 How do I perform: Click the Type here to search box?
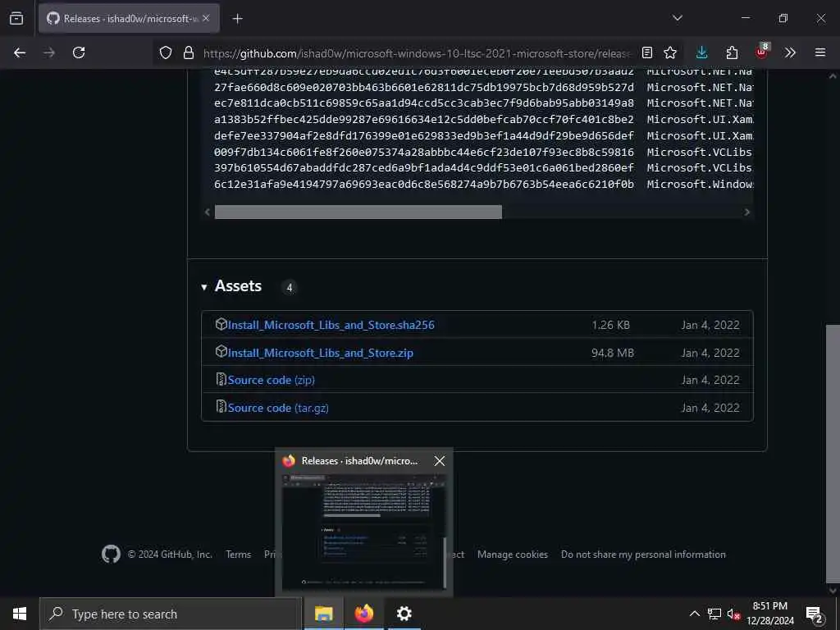pos(171,614)
